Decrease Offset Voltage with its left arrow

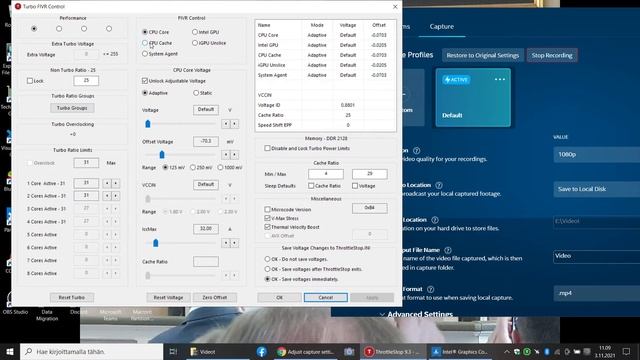[x=226, y=154]
